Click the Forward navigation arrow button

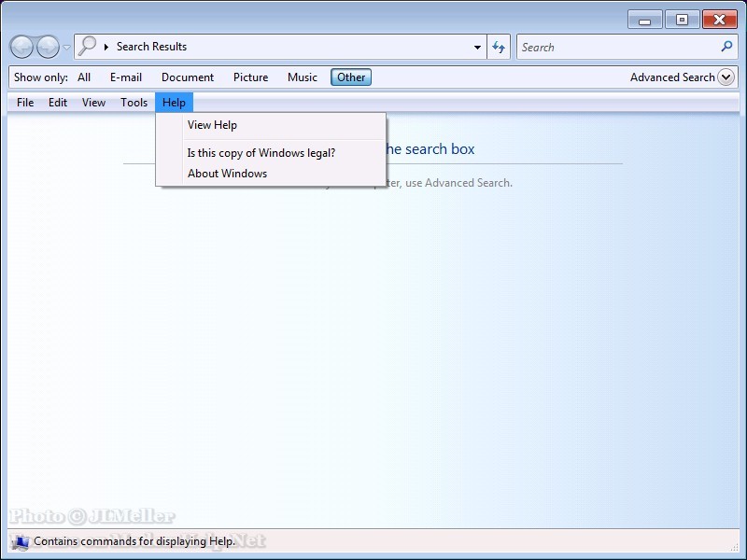(x=49, y=47)
